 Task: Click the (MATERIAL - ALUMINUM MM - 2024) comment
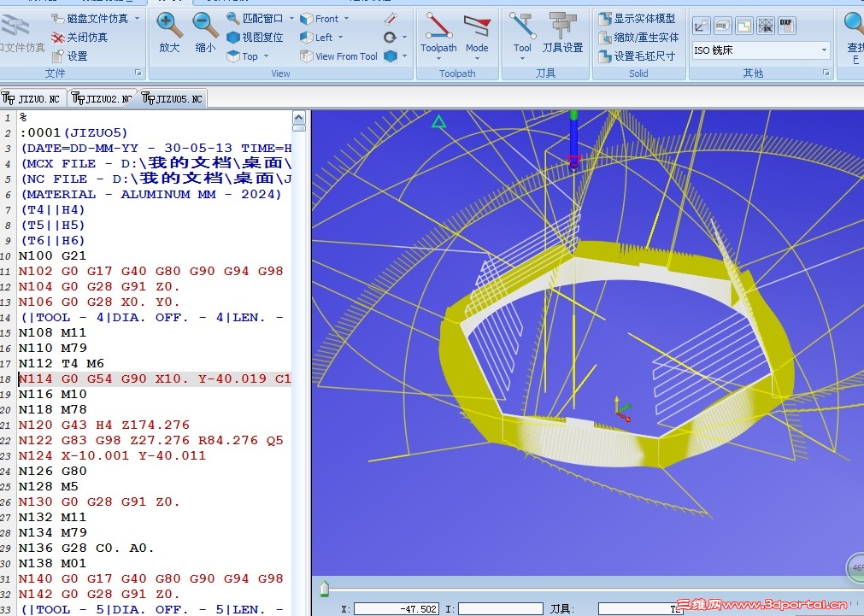coord(151,194)
